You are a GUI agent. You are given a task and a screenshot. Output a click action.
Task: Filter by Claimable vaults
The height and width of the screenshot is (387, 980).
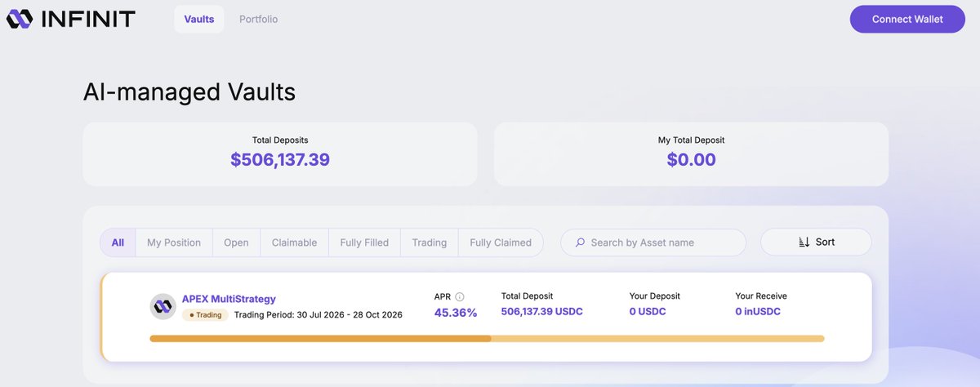[x=294, y=242]
